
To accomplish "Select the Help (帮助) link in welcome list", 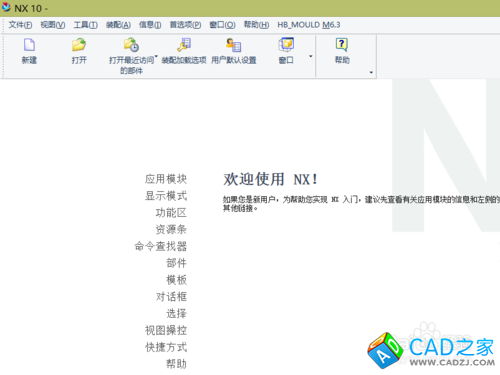I will pyautogui.click(x=176, y=364).
